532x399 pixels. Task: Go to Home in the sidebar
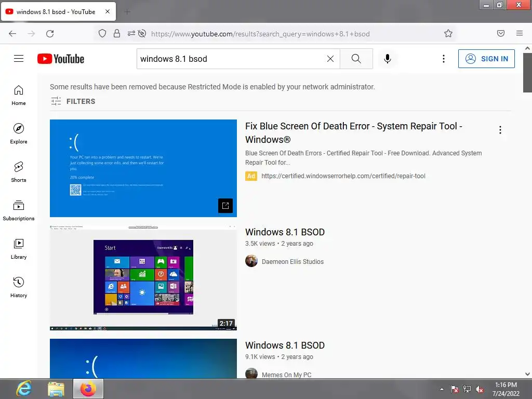tap(19, 96)
